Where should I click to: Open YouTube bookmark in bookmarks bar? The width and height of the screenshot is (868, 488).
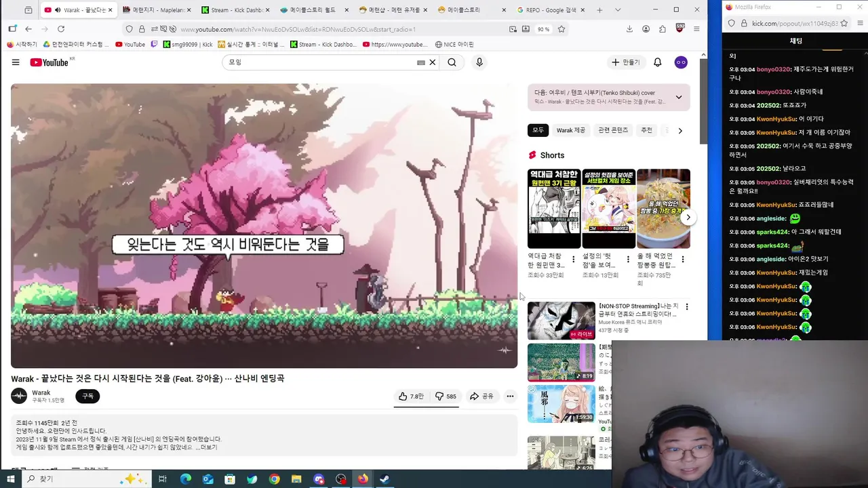(x=130, y=44)
